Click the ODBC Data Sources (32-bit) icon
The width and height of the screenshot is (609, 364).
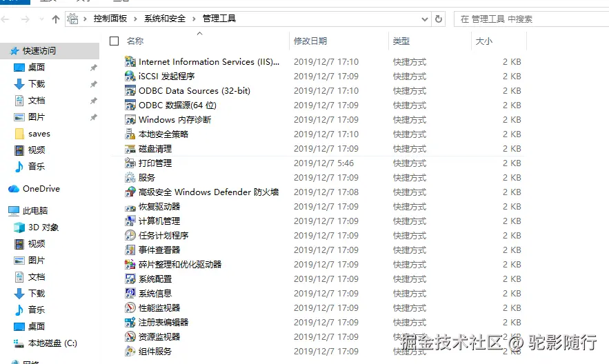[x=130, y=91]
